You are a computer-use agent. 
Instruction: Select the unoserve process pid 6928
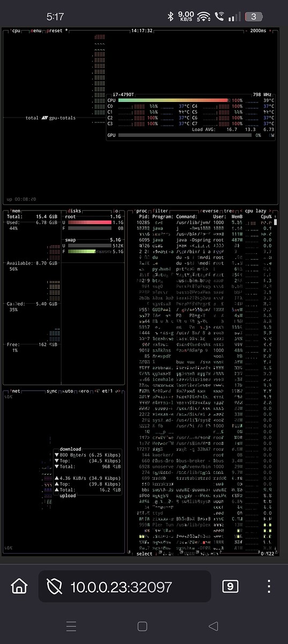[204, 466]
